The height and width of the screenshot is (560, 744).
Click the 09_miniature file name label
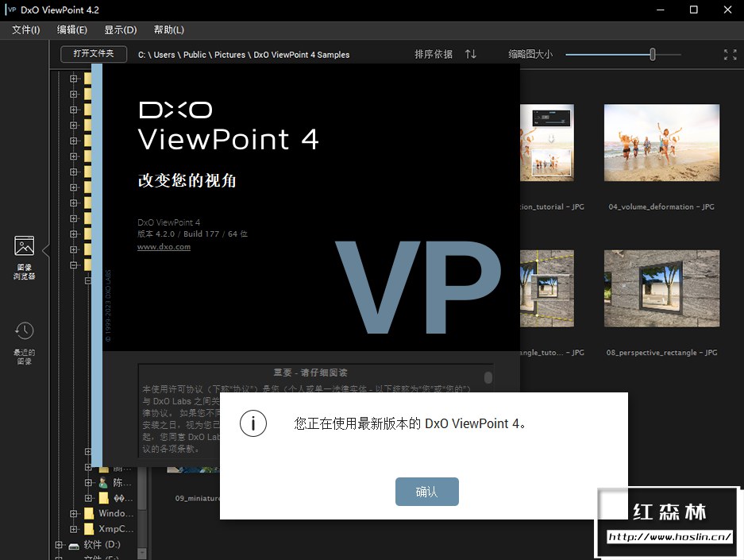[198, 498]
